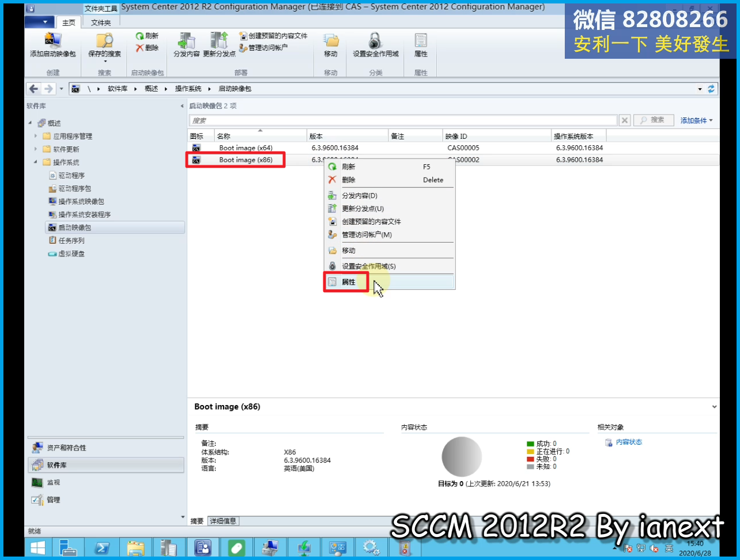This screenshot has height=560, width=740.
Task: Choose Set Security Scopes (设置安全作用域(S)) in context menu
Action: 389,266
